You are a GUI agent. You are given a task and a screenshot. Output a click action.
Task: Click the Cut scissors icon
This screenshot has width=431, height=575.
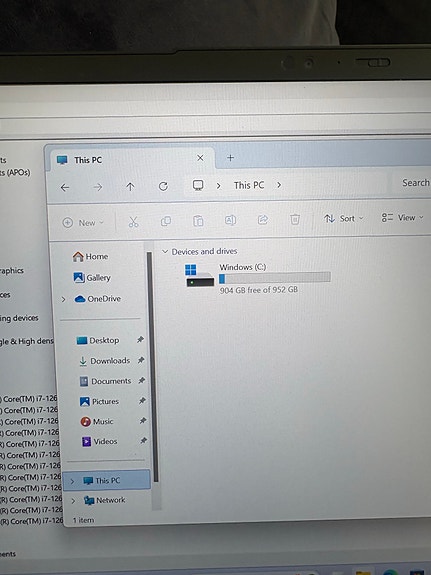click(x=133, y=222)
